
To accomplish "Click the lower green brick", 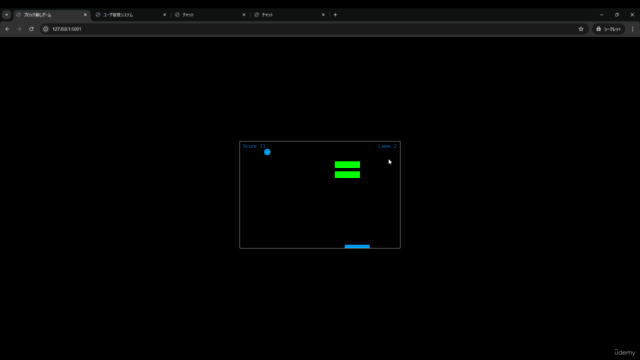I will click(x=347, y=175).
